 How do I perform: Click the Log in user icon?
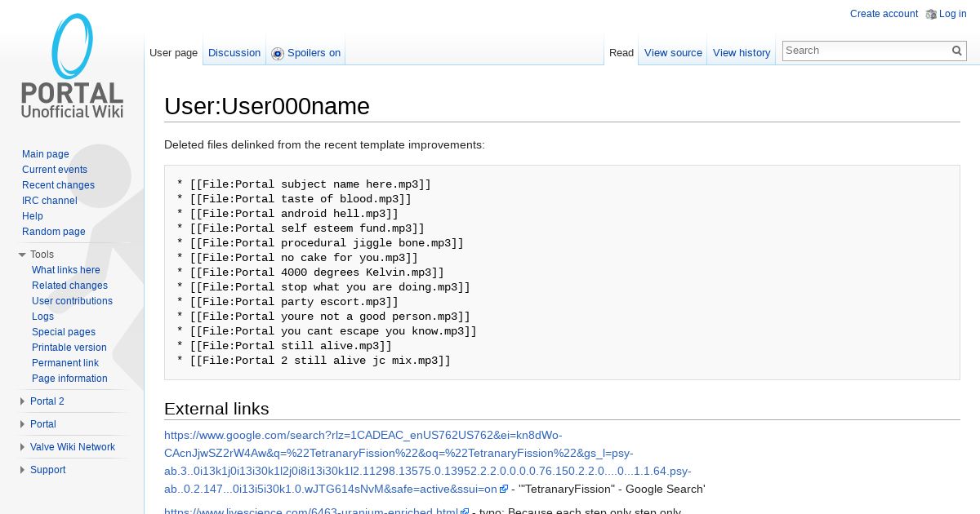pyautogui.click(x=931, y=14)
